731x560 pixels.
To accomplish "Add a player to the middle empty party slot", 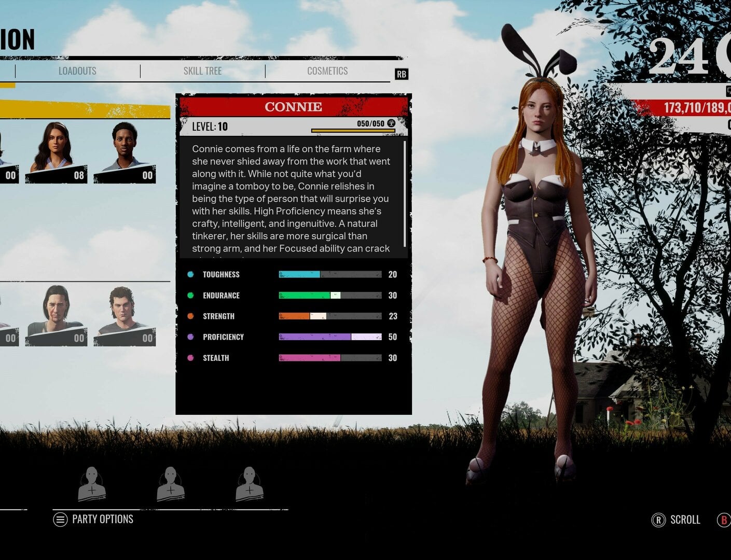I will pos(171,484).
